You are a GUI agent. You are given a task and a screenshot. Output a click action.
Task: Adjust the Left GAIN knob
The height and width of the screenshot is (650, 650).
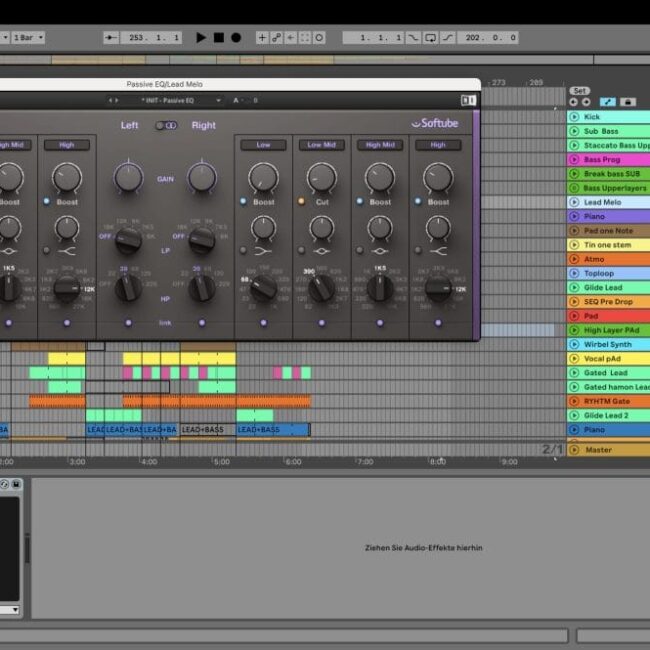[128, 175]
